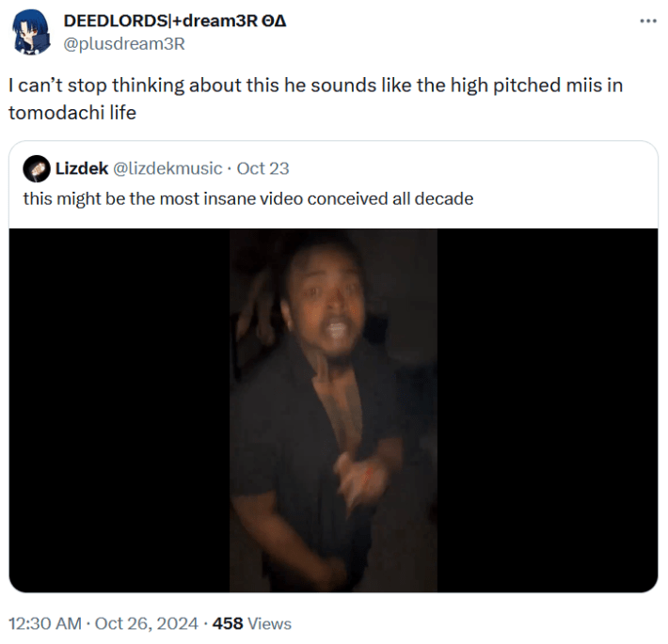This screenshot has height=644, width=668.
Task: Open the quoted tweet text about insane video
Action: 248,198
